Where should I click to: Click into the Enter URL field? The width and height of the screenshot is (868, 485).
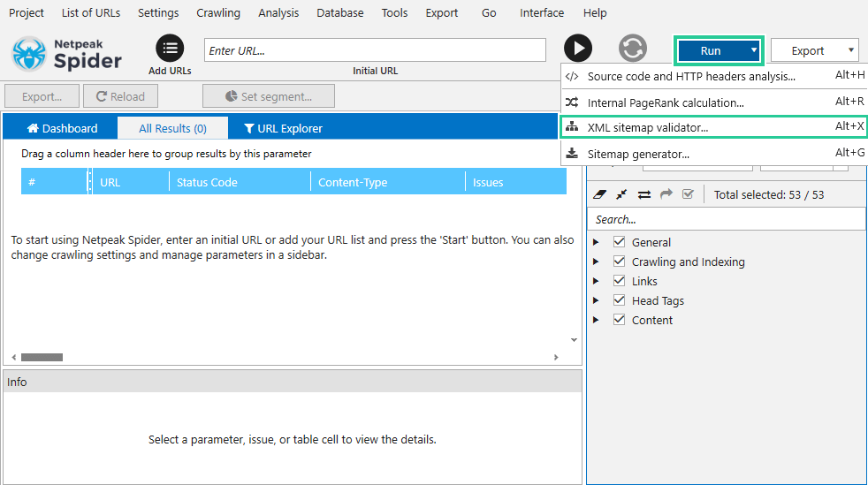coord(375,50)
